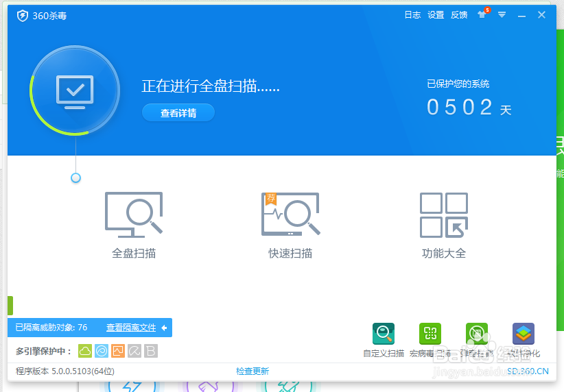Click the 全盘扫描 text label
Viewport: 564px width, 392px height.
point(134,254)
